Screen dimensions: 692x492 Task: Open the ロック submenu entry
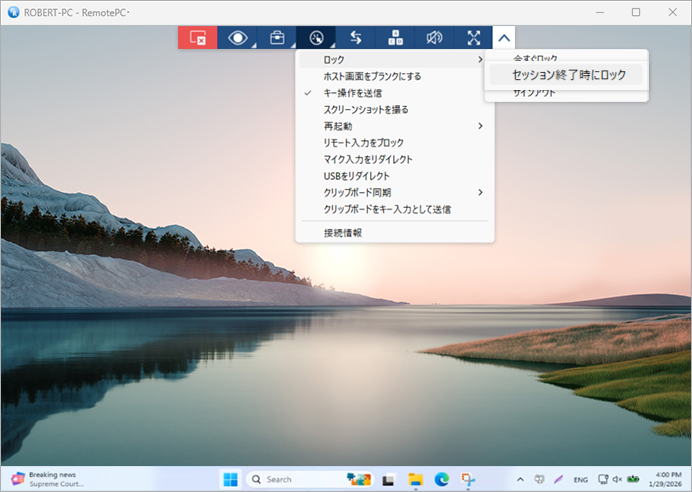click(x=392, y=60)
